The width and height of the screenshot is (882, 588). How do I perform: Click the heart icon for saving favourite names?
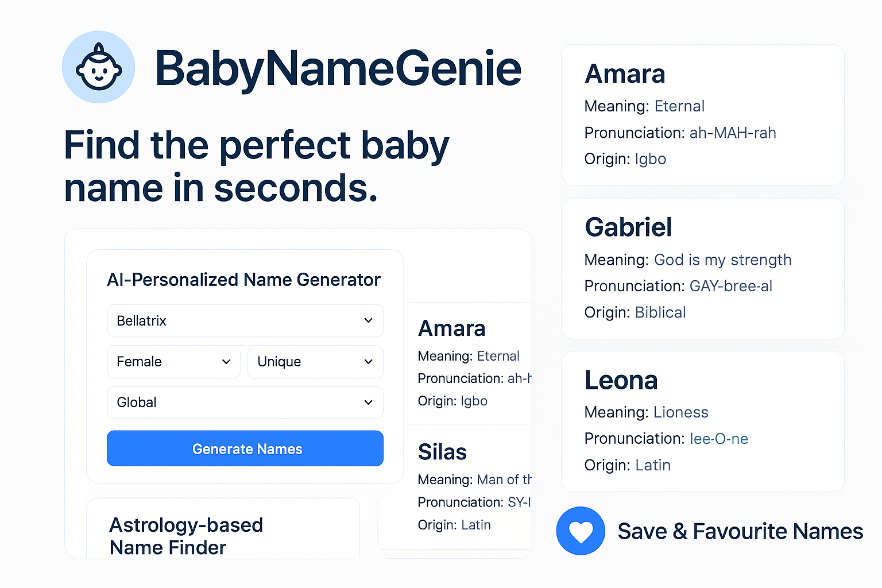point(580,531)
